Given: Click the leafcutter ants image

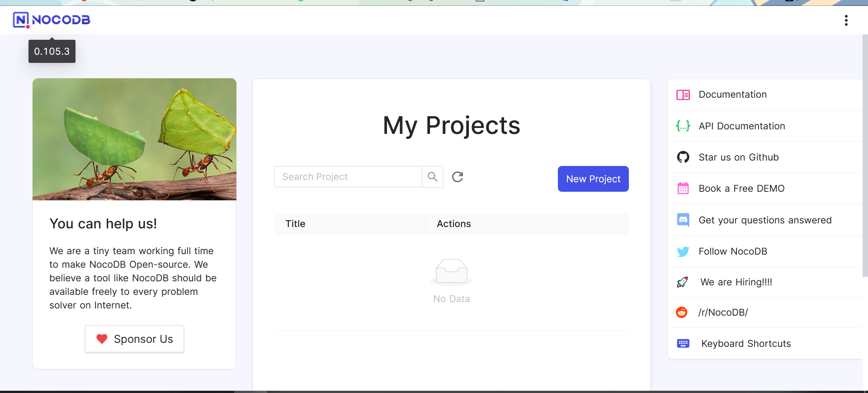Looking at the screenshot, I should (x=134, y=139).
